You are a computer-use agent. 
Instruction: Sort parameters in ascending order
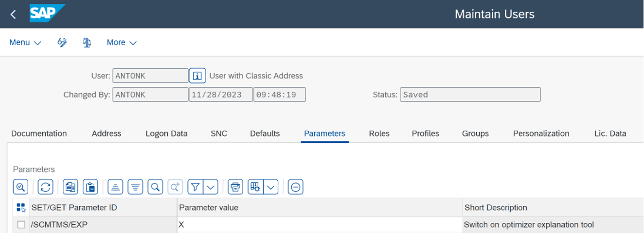point(115,187)
